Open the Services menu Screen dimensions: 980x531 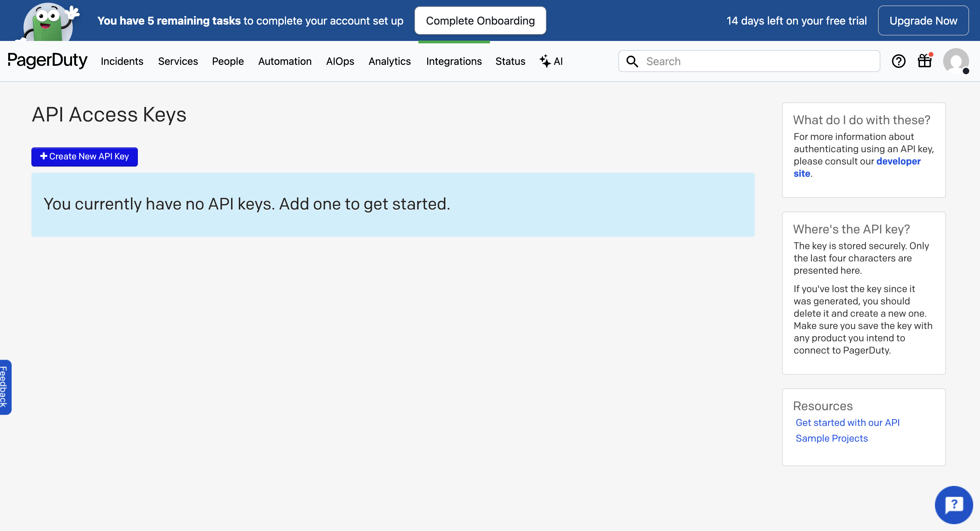pos(178,61)
